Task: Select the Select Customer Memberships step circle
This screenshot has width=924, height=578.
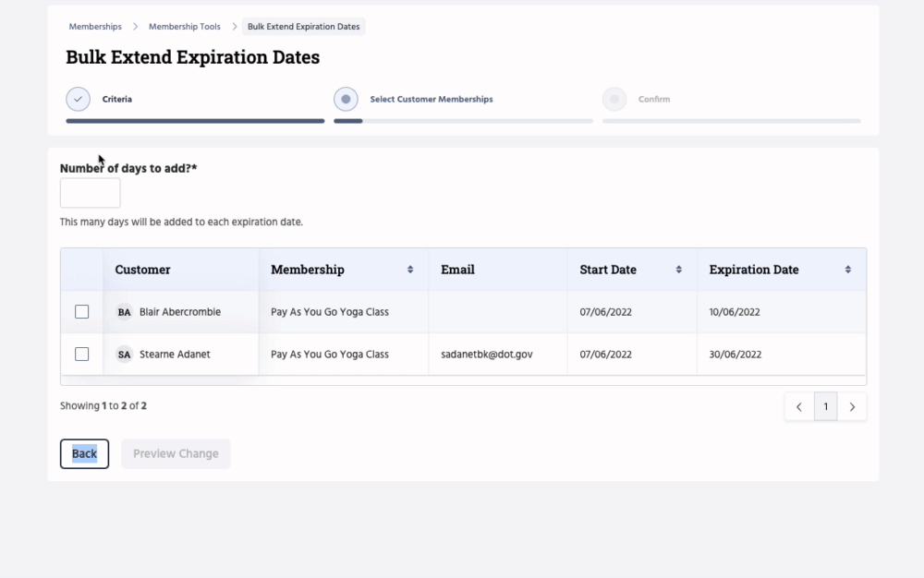Action: tap(346, 98)
